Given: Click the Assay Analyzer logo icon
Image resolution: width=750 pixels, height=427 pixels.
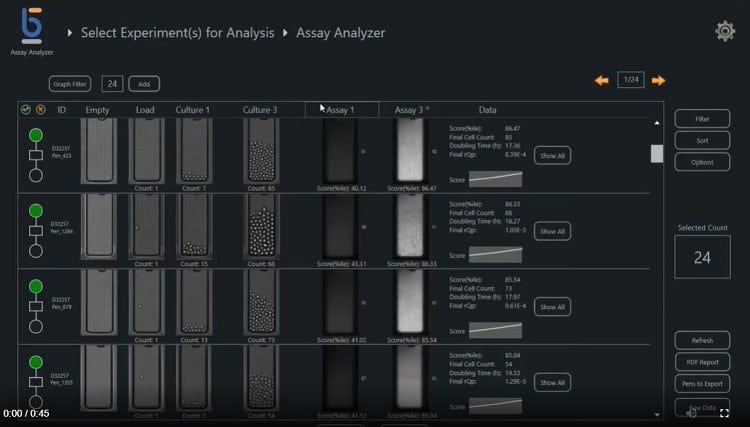Looking at the screenshot, I should pyautogui.click(x=32, y=25).
